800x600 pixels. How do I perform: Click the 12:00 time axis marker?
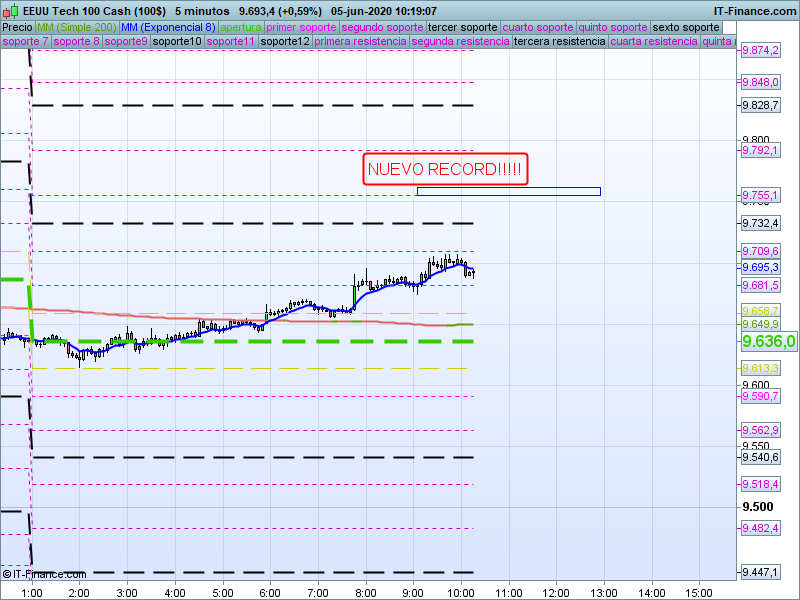pyautogui.click(x=556, y=593)
